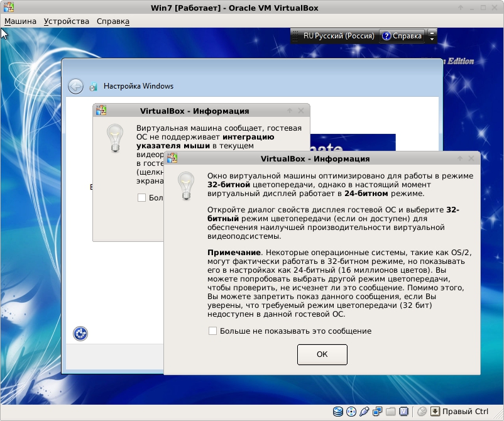Open the shared folders status icon
The width and height of the screenshot is (504, 421).
[390, 412]
